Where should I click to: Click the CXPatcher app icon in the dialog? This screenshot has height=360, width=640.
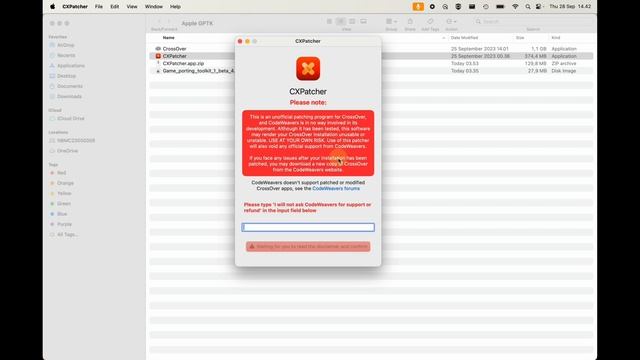pos(308,69)
